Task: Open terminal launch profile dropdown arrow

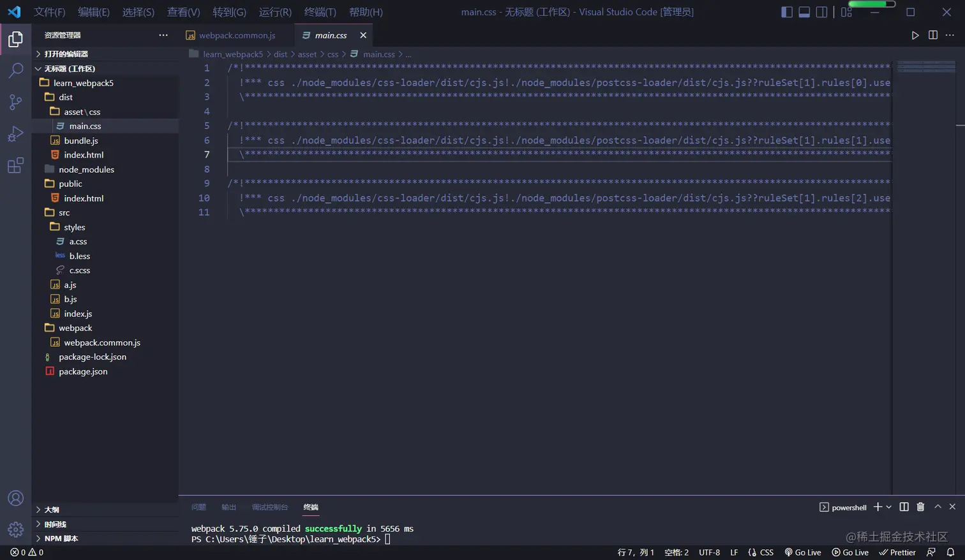Action: [888, 507]
